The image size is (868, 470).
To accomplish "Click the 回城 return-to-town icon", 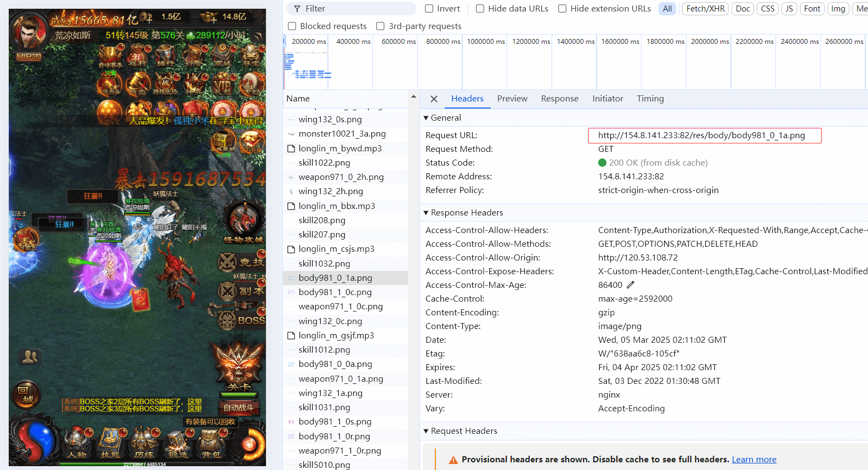I will click(26, 394).
